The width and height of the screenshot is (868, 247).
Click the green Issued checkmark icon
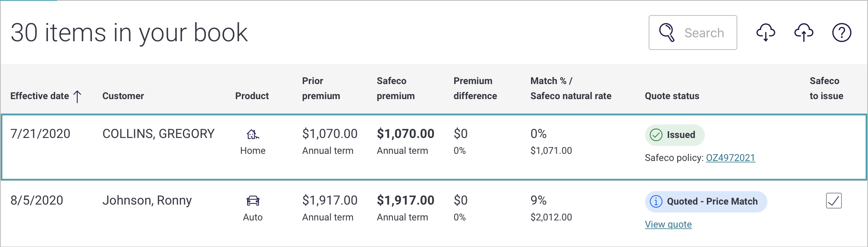point(656,135)
